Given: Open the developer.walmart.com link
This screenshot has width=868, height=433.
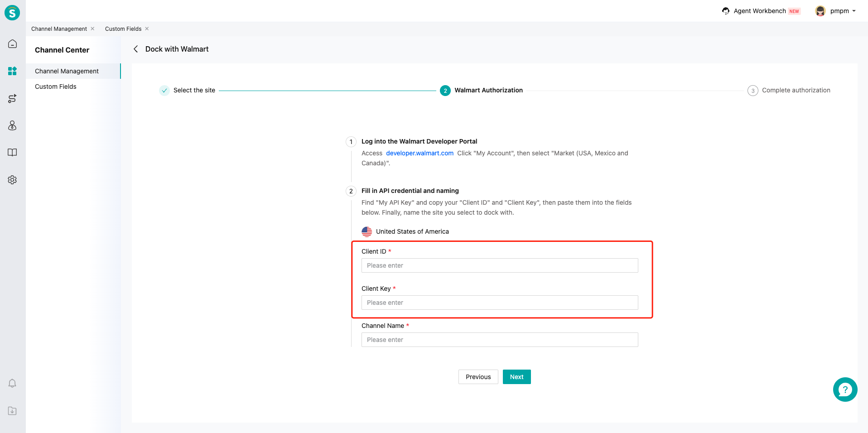Looking at the screenshot, I should pos(420,153).
